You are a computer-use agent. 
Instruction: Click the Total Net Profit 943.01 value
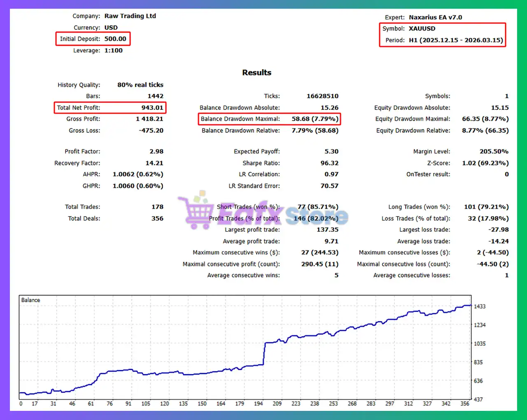(x=152, y=108)
